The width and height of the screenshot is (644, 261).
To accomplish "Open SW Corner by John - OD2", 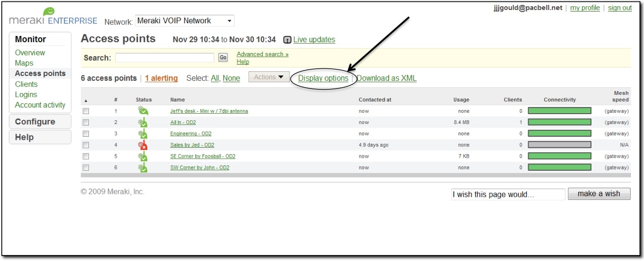I will [x=200, y=168].
